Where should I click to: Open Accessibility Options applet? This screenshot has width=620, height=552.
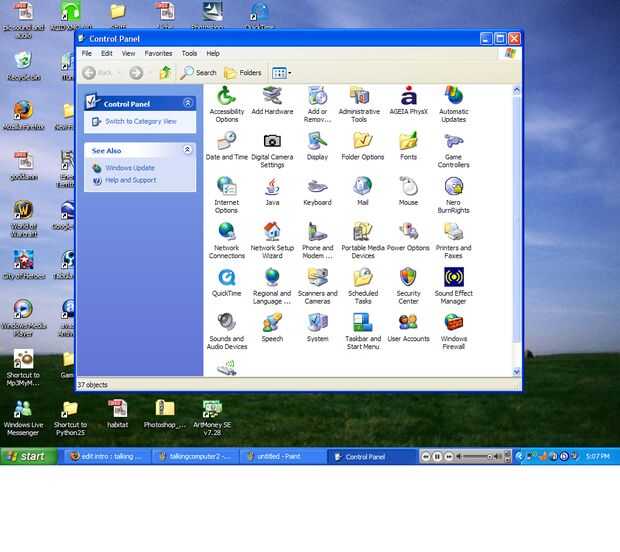[227, 104]
